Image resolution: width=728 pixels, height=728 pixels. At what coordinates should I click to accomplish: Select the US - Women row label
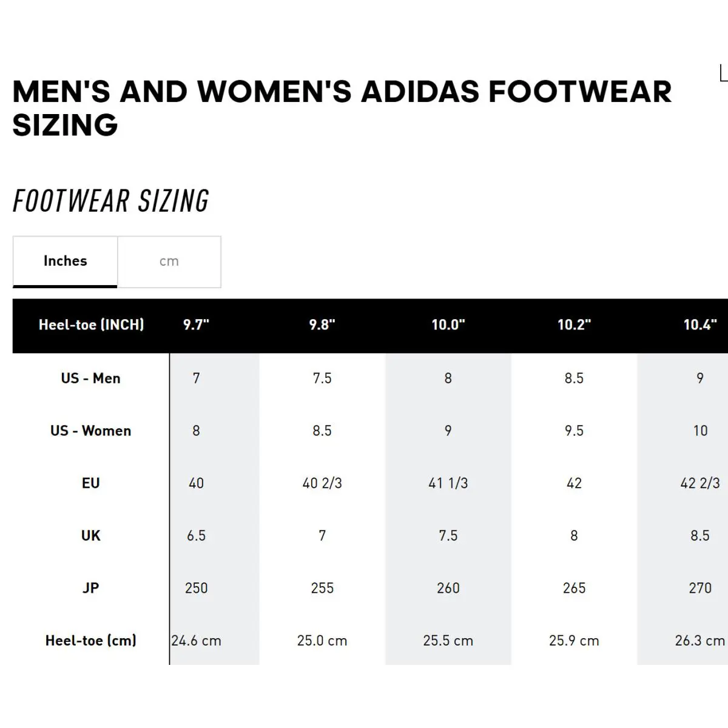point(91,431)
